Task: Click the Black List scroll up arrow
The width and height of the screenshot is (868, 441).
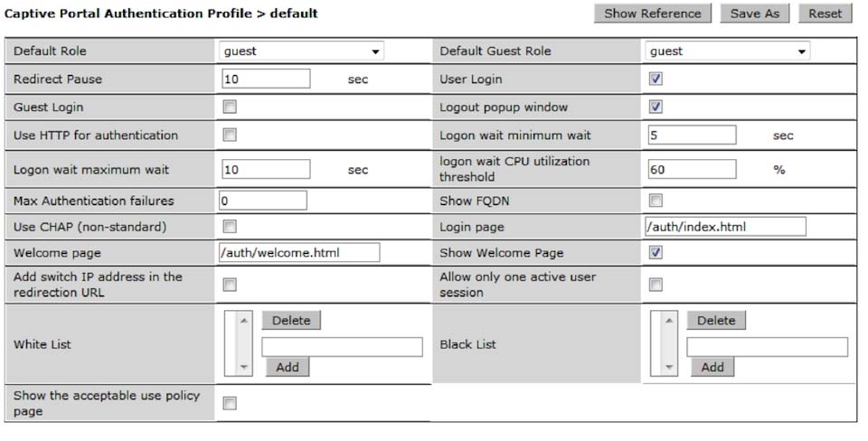Action: pos(669,321)
